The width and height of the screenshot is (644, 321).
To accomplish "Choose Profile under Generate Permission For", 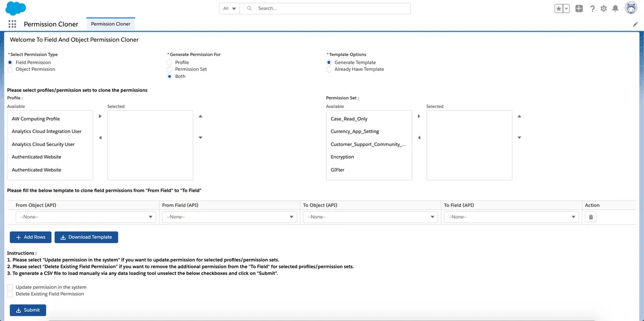I will [x=170, y=62].
